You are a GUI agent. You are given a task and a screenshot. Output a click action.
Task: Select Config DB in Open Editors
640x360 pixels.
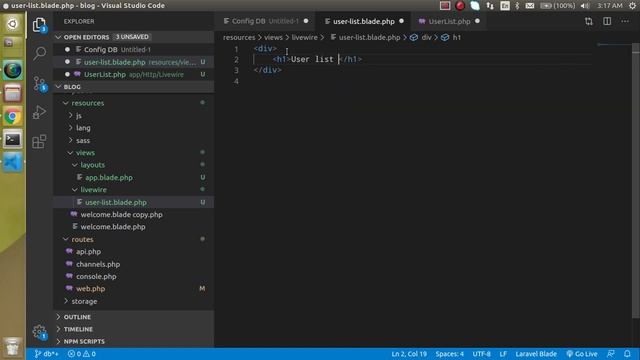(x=133, y=49)
